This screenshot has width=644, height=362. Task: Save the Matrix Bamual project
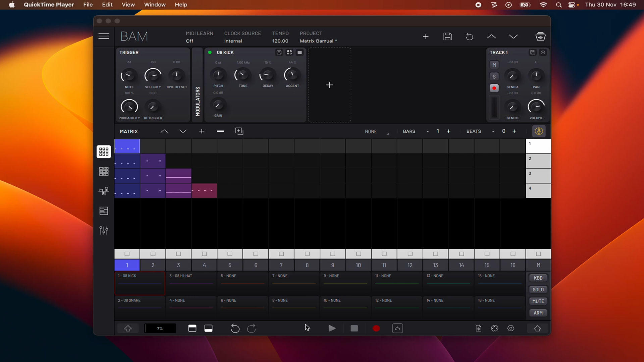(447, 37)
